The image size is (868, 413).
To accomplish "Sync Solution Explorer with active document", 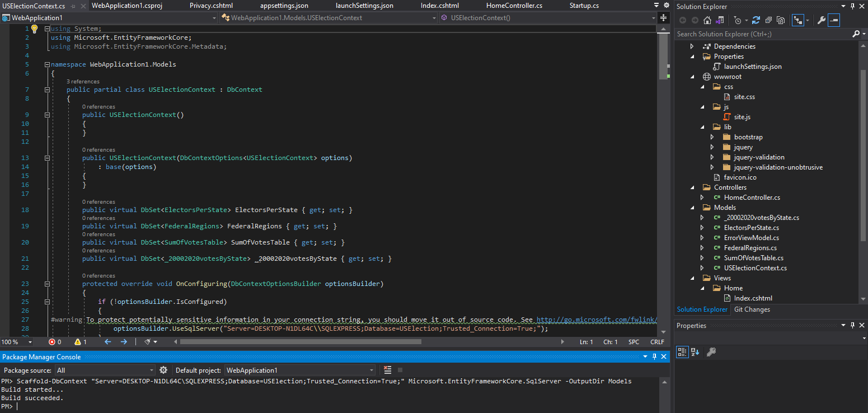I will click(x=798, y=19).
